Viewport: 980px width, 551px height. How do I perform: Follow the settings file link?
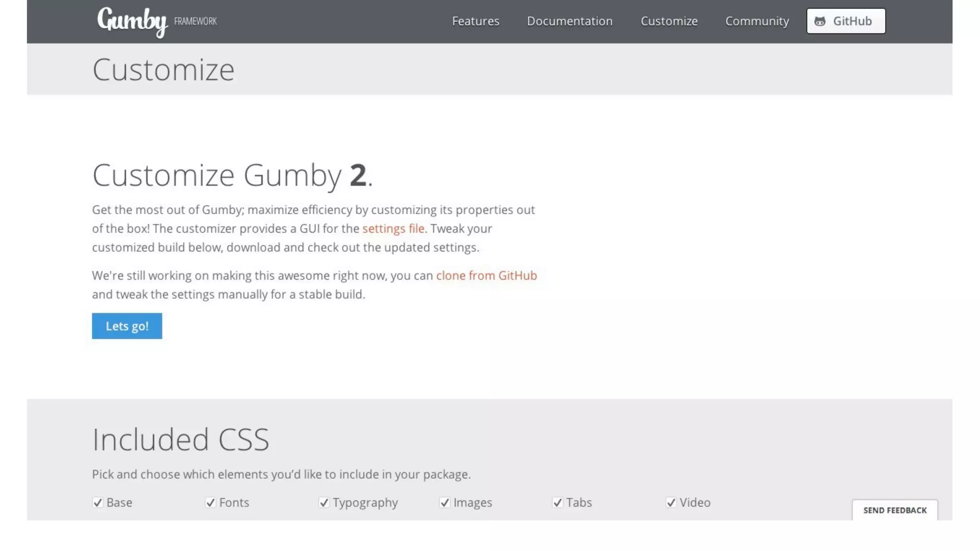pyautogui.click(x=393, y=229)
